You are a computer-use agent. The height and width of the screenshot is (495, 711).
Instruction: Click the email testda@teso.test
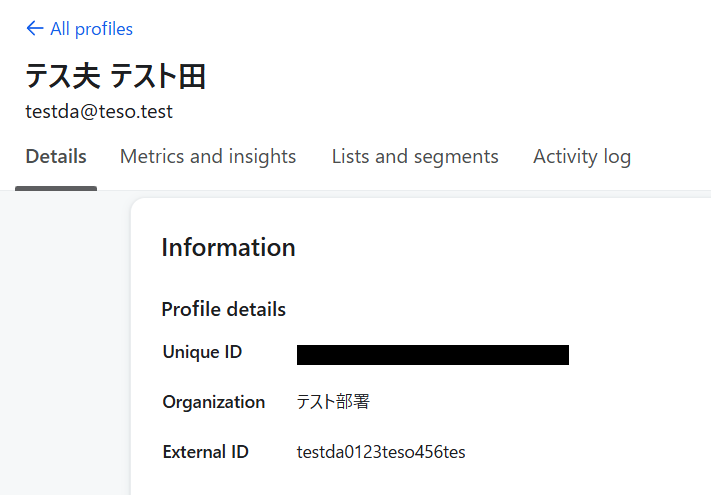pyautogui.click(x=99, y=112)
